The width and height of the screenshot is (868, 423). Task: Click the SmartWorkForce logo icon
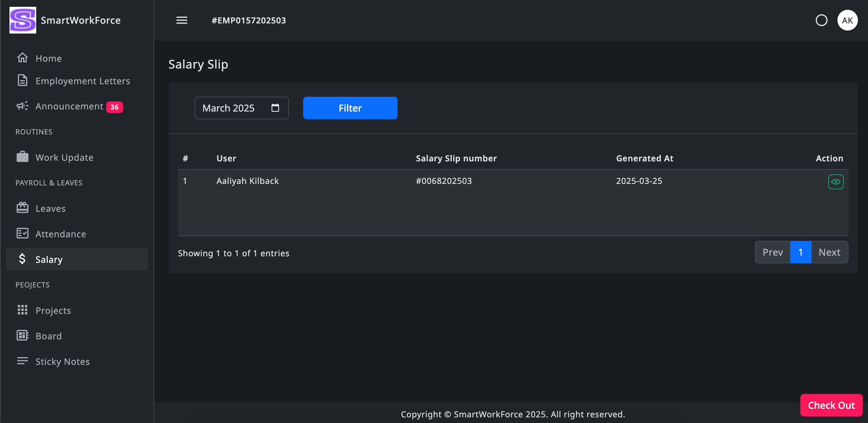[23, 20]
